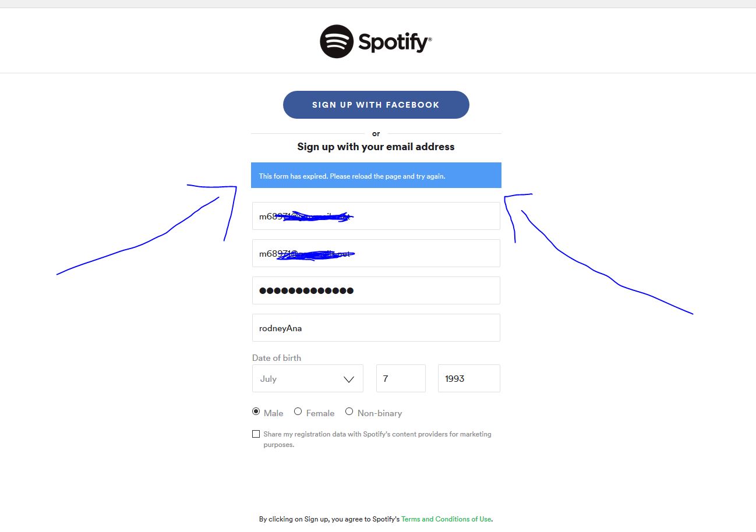This screenshot has width=756, height=532.
Task: Select the Female gender option
Action: (298, 412)
